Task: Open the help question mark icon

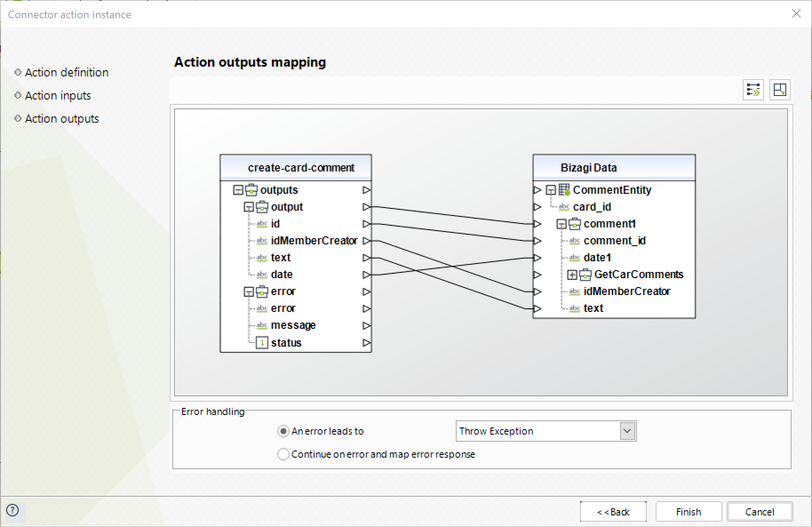Action: click(12, 510)
